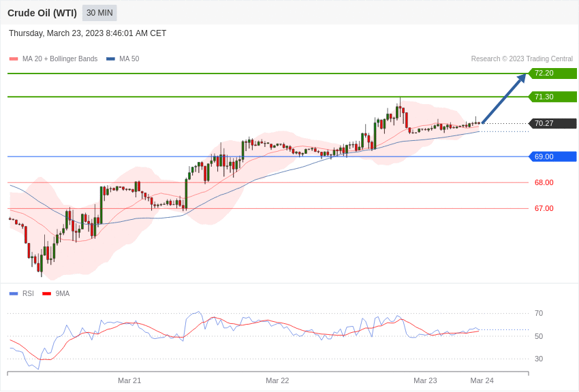The height and width of the screenshot is (392, 579).
Task: Click the RSI legend color swatch
Action: pyautogui.click(x=14, y=293)
